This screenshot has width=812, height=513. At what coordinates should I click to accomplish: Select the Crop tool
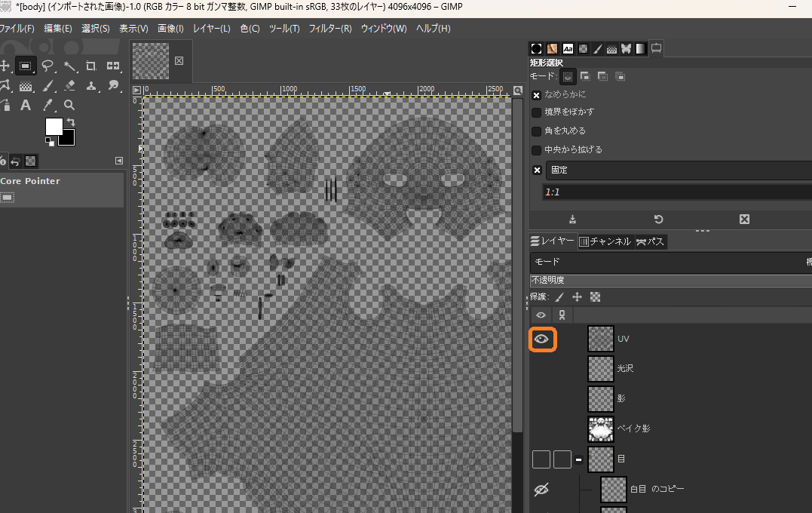click(x=91, y=66)
